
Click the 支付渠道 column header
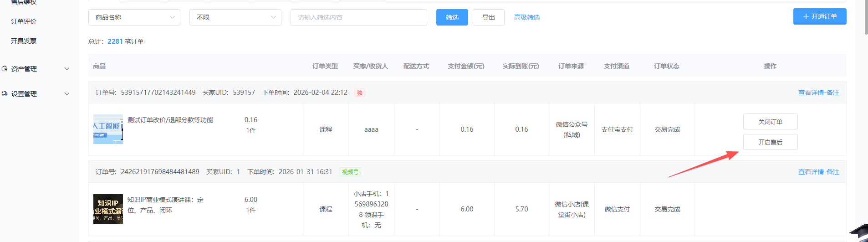pos(617,66)
